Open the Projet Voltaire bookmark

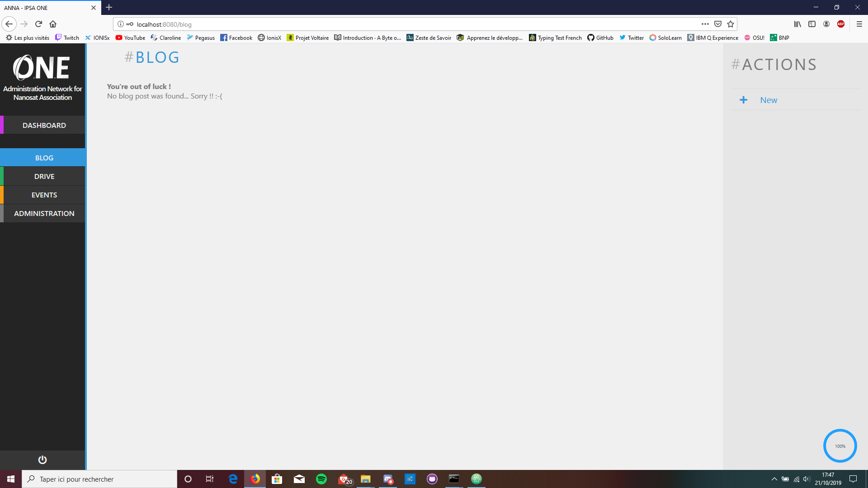[308, 38]
